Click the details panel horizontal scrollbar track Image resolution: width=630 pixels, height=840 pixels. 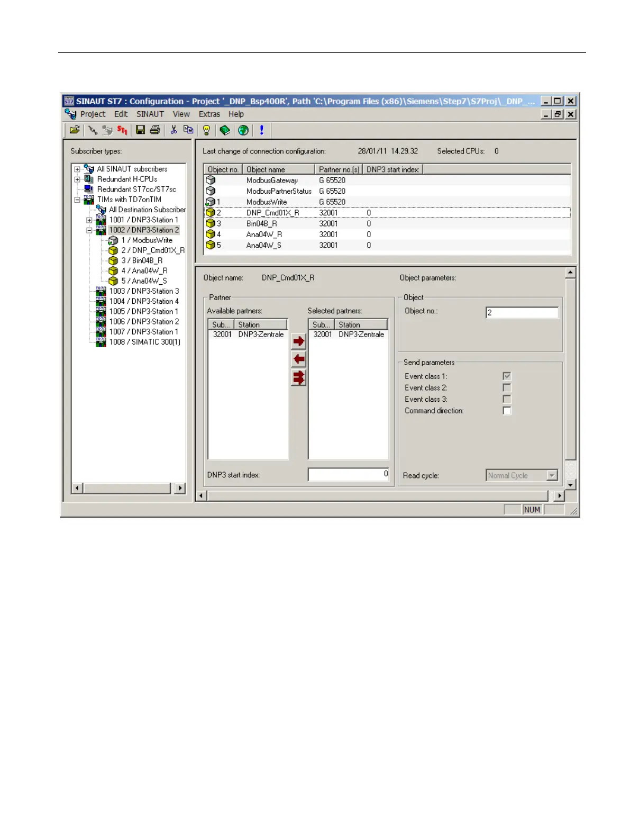tap(380, 496)
